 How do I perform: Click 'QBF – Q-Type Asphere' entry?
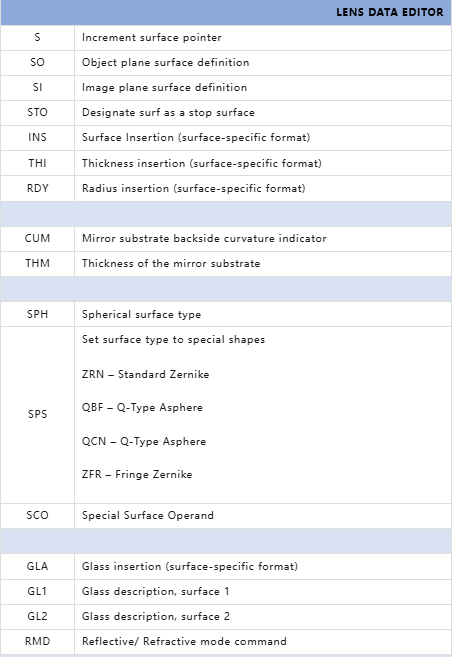pyautogui.click(x=142, y=407)
